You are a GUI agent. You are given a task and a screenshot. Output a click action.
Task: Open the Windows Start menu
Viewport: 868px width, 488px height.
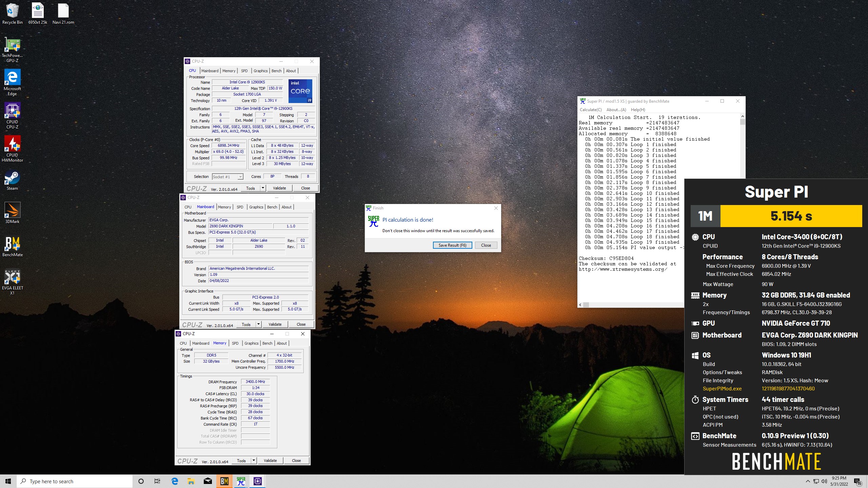coord(8,481)
